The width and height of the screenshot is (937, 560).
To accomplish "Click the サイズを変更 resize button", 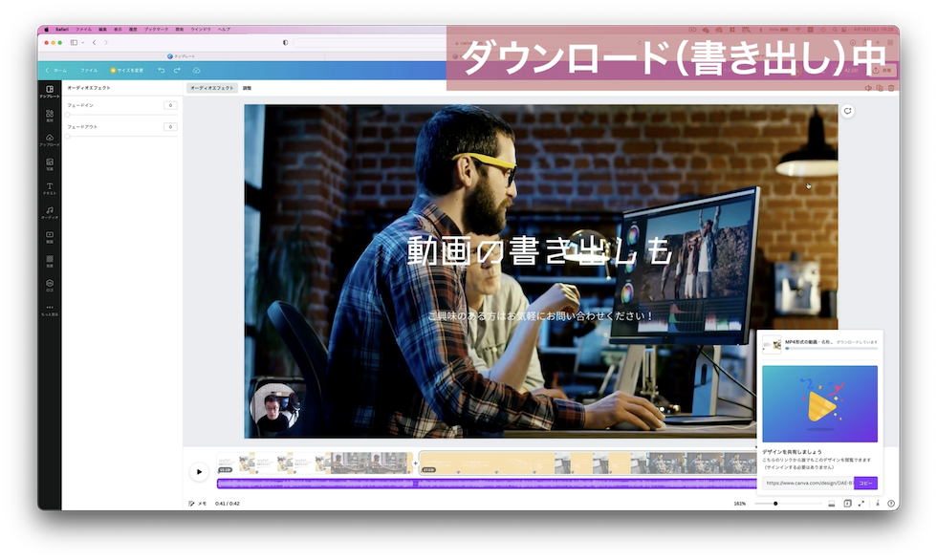I will tap(127, 71).
